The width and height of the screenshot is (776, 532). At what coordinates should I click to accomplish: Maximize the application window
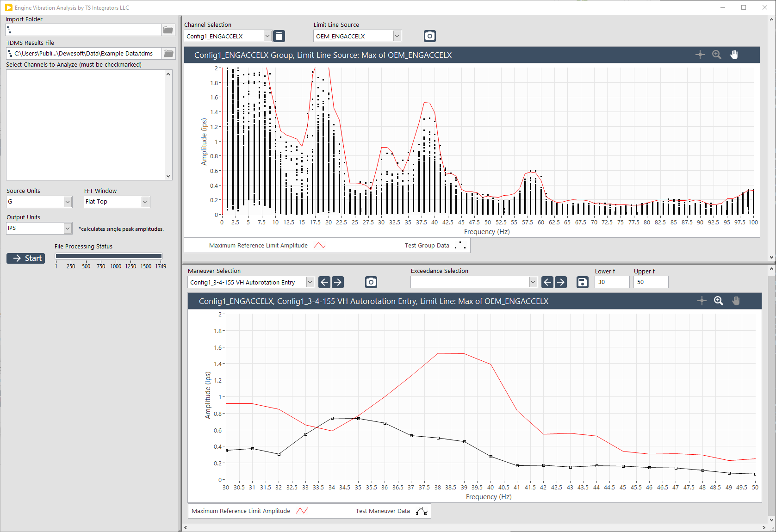tap(744, 7)
